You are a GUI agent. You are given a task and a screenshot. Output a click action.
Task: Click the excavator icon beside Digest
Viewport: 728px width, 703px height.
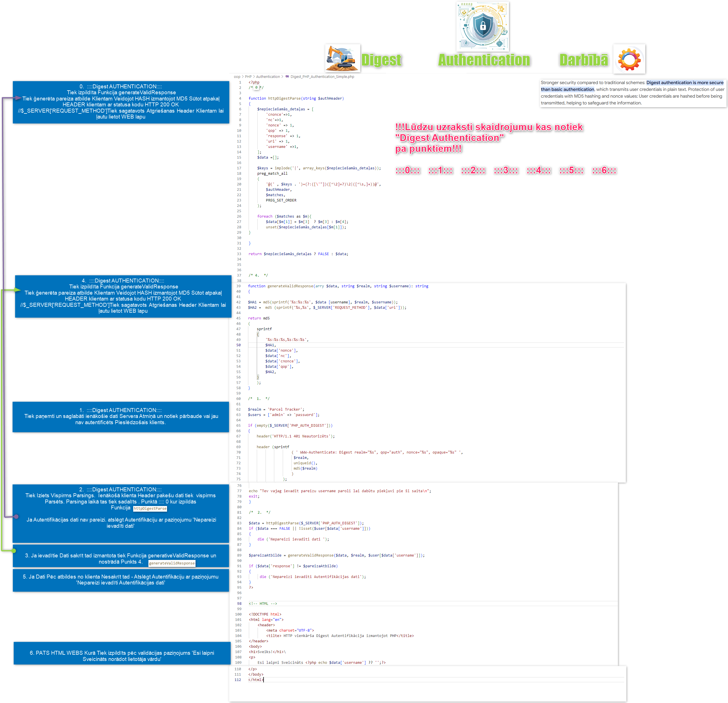coord(342,58)
